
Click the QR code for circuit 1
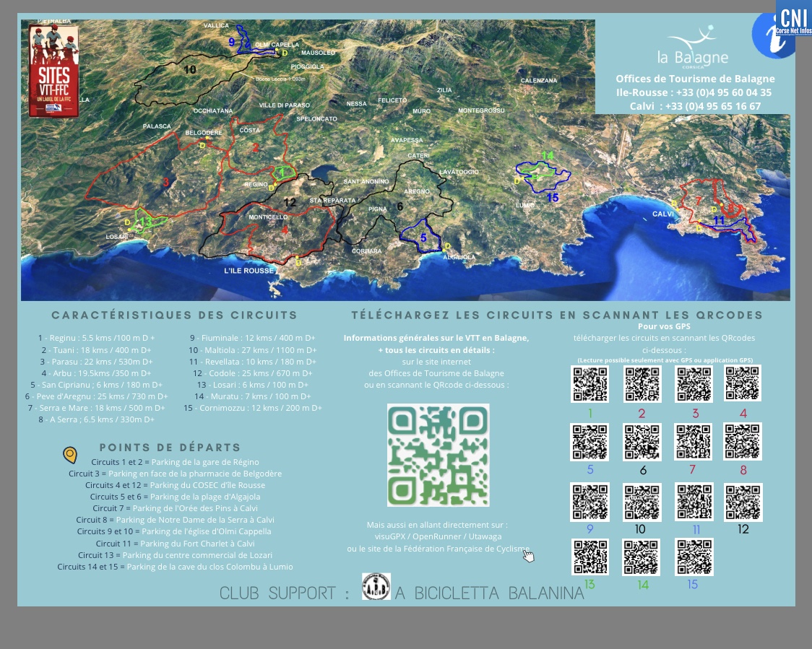click(x=590, y=383)
